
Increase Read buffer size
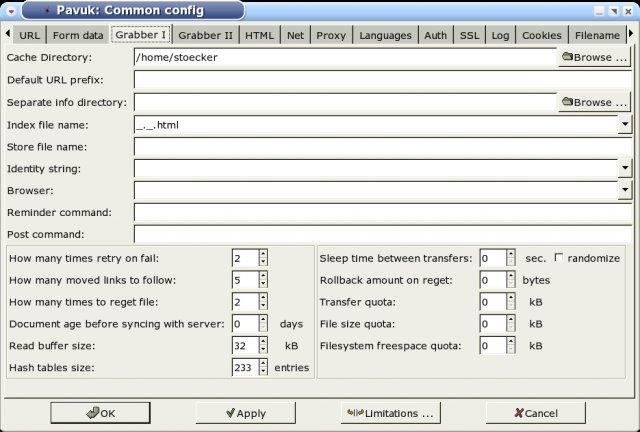click(263, 341)
